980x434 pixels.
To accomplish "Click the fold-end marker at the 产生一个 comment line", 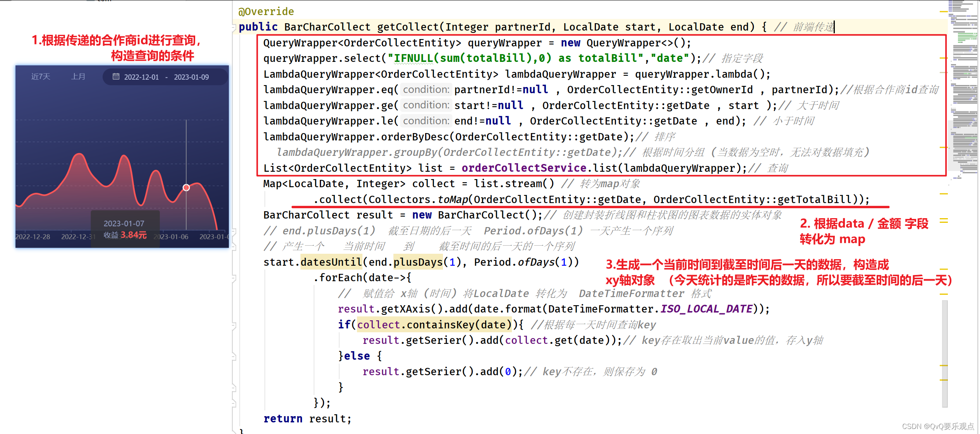I will coord(234,247).
